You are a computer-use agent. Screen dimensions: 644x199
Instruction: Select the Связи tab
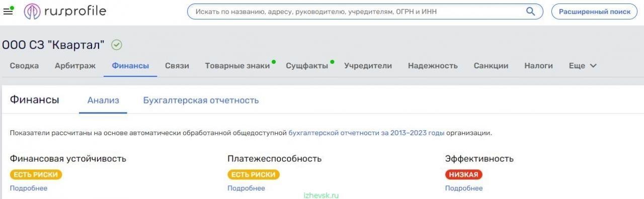[177, 66]
